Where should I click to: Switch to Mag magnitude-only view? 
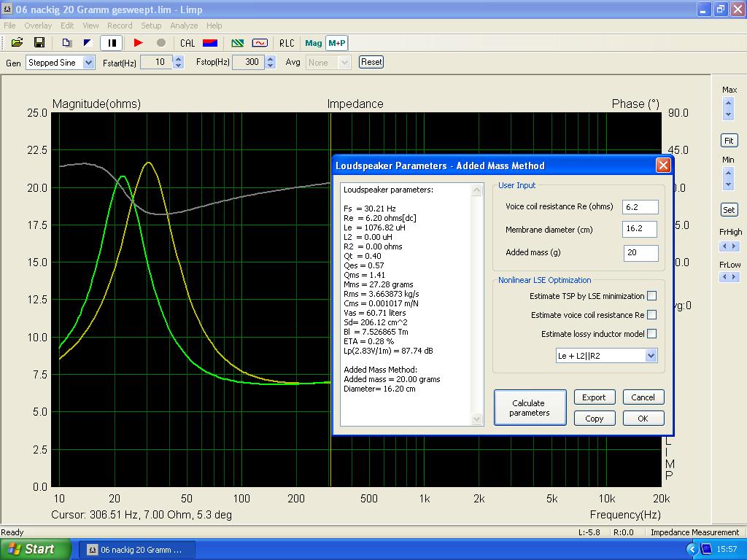(x=314, y=43)
